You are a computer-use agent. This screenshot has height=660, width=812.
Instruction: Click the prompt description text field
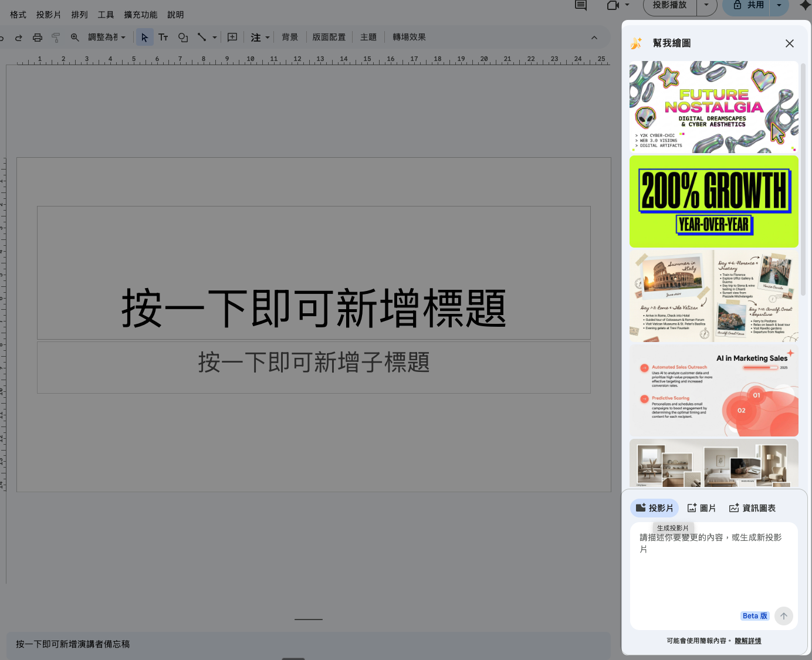coord(713,569)
